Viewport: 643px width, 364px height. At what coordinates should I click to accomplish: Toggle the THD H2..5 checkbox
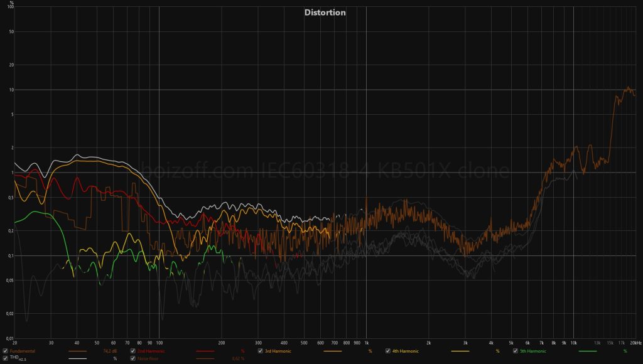click(x=5, y=358)
